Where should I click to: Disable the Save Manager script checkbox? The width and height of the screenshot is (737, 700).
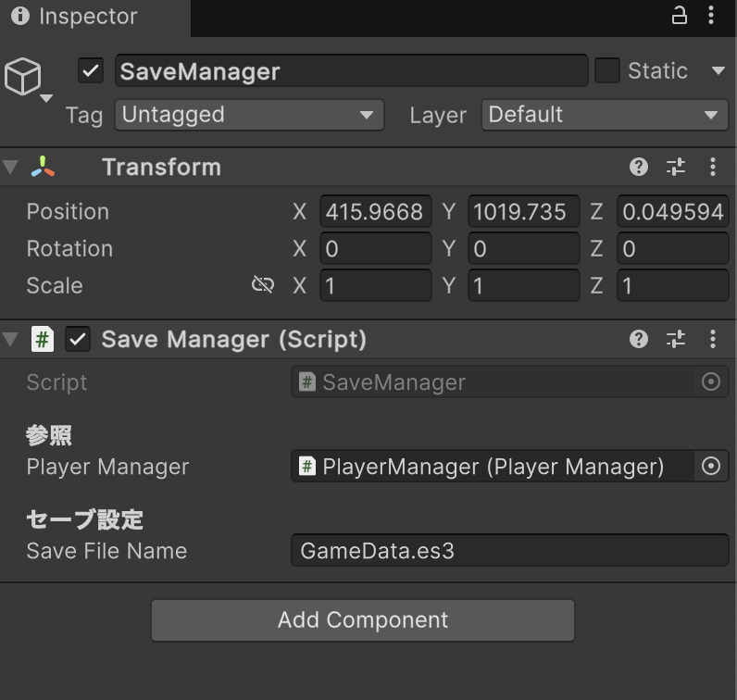78,339
